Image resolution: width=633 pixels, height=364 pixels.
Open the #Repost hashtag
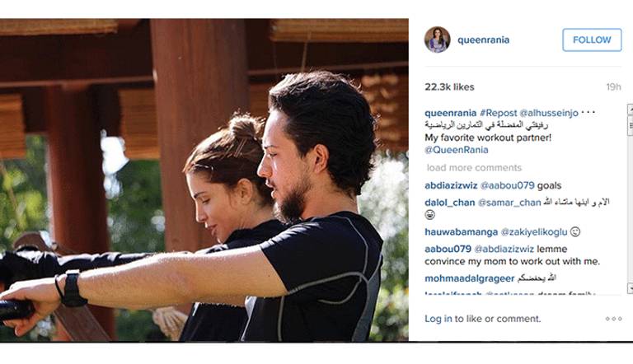click(498, 113)
